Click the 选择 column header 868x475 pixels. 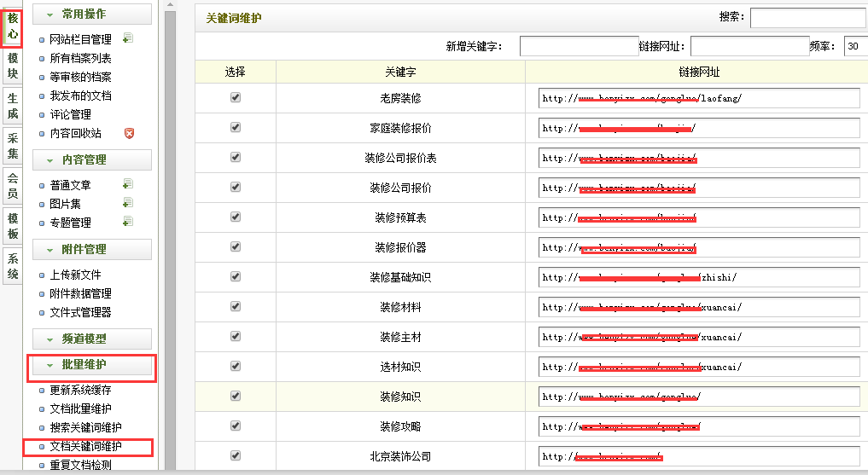(236, 72)
